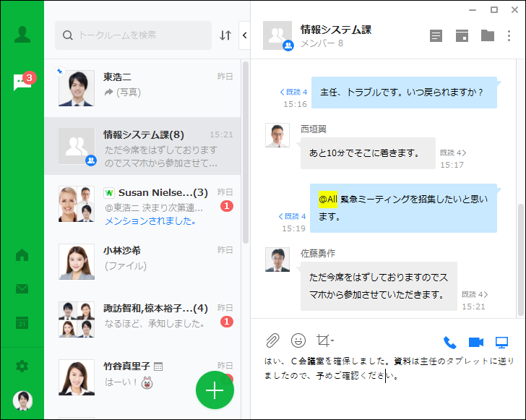Open the mail icon in sidebar
Screen dimensions: 526x420
[x=22, y=289]
